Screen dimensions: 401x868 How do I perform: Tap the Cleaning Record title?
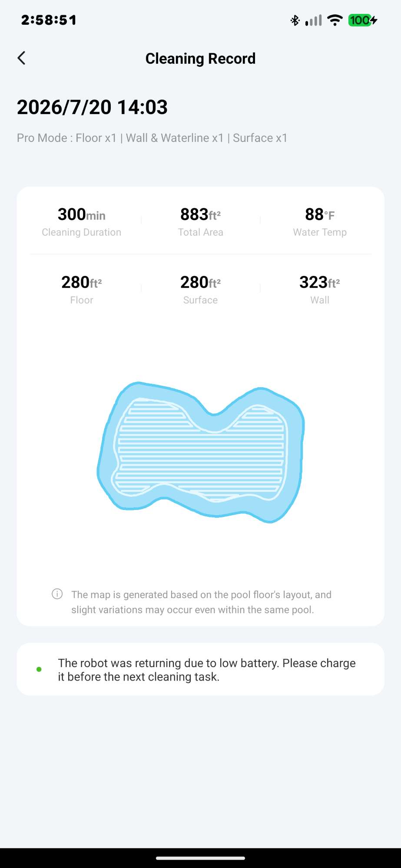pyautogui.click(x=200, y=58)
